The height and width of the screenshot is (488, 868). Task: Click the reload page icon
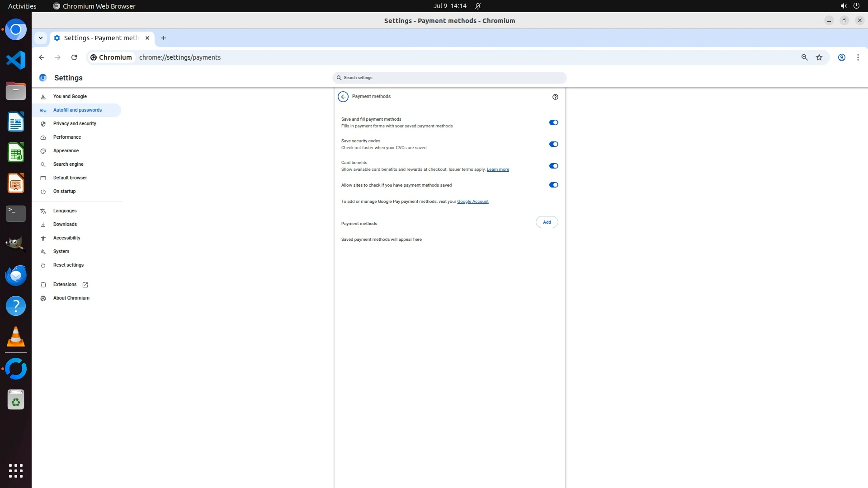pyautogui.click(x=74, y=57)
